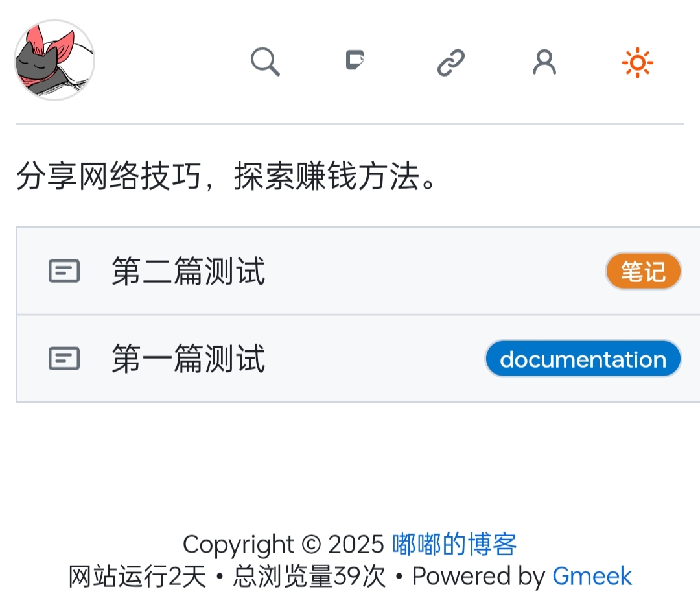This screenshot has width=700, height=609.
Task: Click the cat avatar image
Action: (54, 60)
